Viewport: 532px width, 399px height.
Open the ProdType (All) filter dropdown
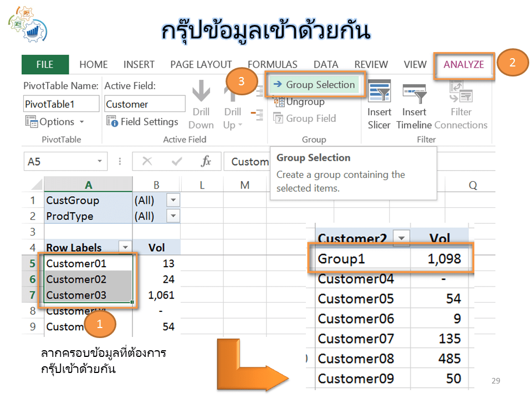173,216
